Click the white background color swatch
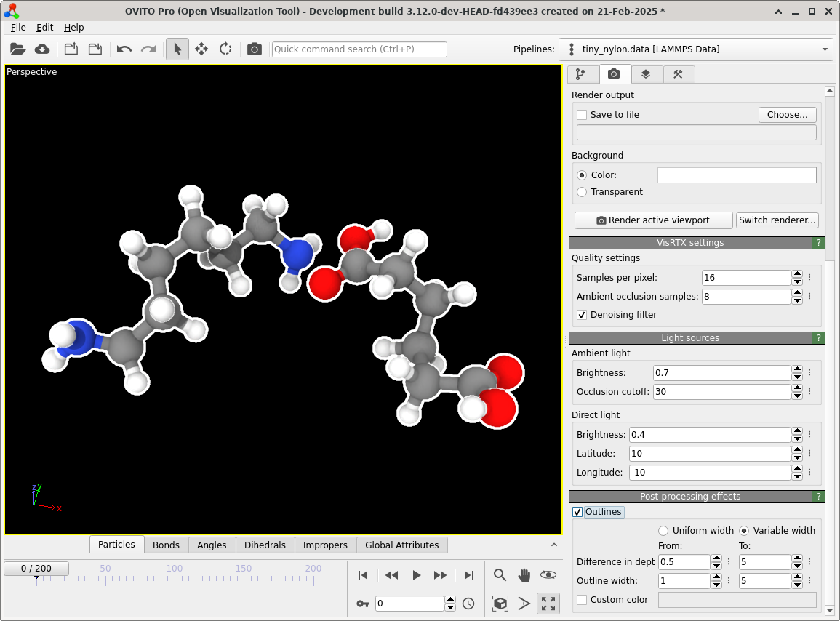The height and width of the screenshot is (621, 840). [x=737, y=175]
